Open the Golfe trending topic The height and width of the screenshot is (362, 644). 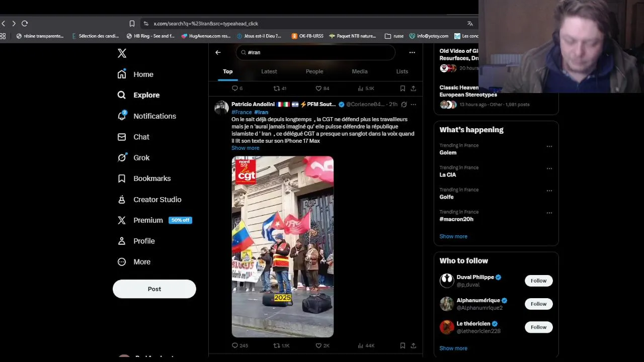coord(446,197)
